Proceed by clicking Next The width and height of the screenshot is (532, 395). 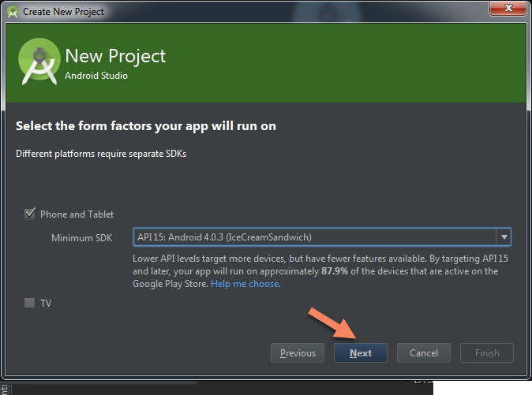pos(361,352)
